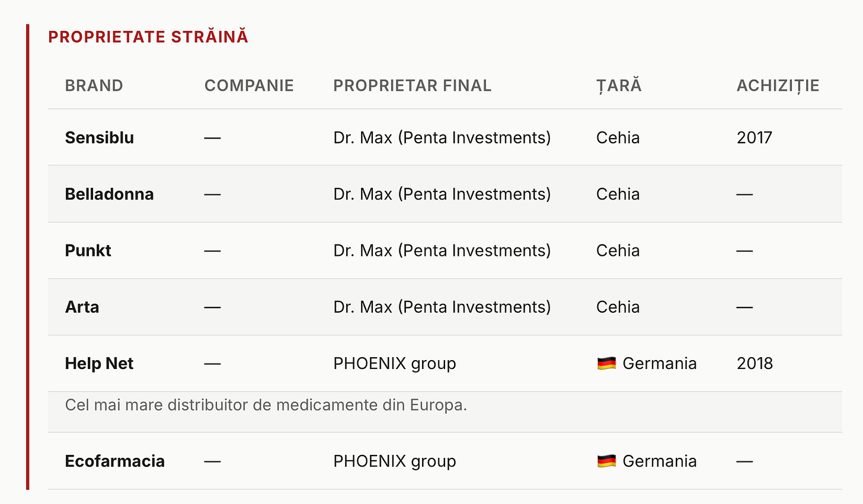This screenshot has height=504, width=863.
Task: Select the COMPANIE column header
Action: [x=249, y=85]
